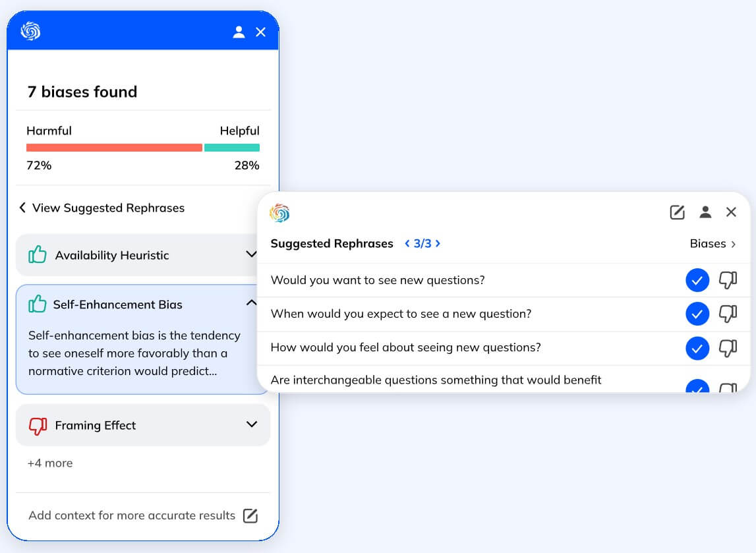The height and width of the screenshot is (553, 756).
Task: Click the colorful swirl logo in rephrases panel
Action: pyautogui.click(x=279, y=213)
